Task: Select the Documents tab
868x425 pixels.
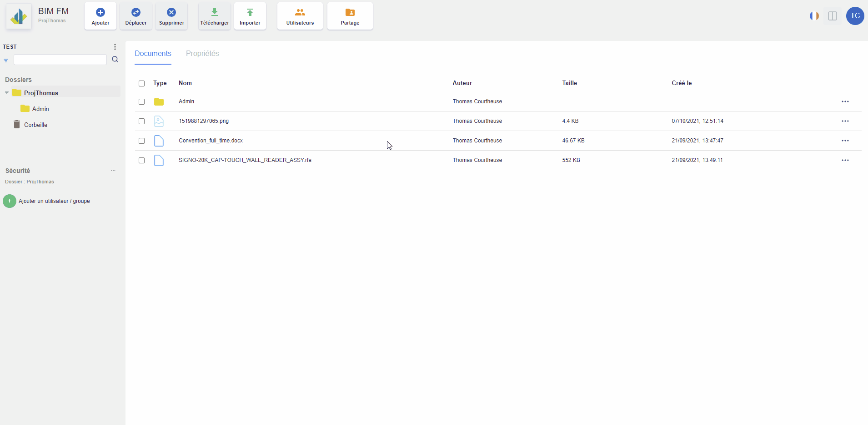Action: pos(153,54)
